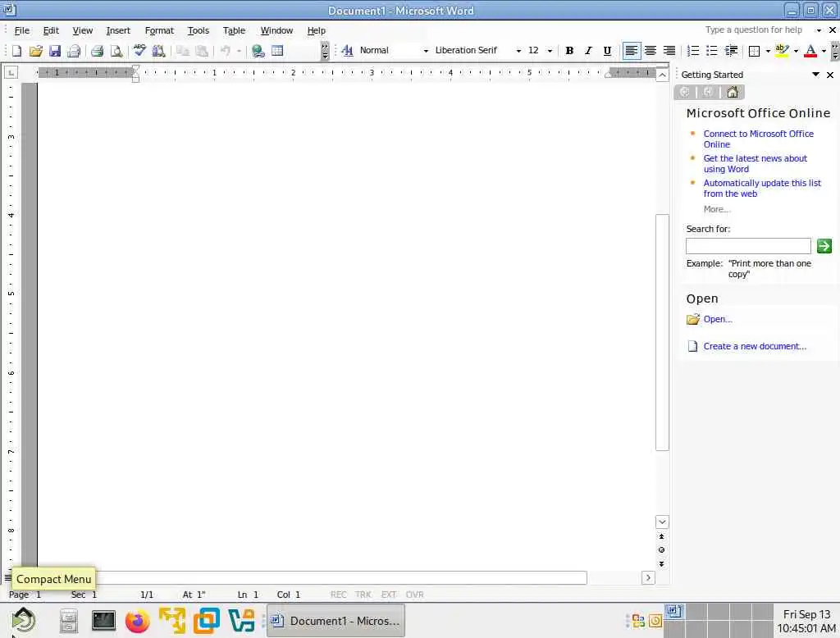Click Get the latest news about Word
The height and width of the screenshot is (638, 840).
click(x=755, y=164)
